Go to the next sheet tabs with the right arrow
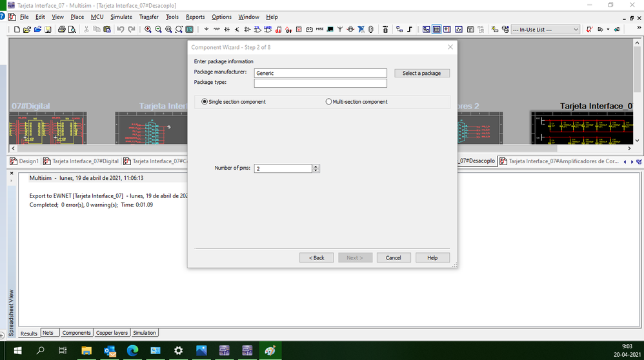 point(632,162)
